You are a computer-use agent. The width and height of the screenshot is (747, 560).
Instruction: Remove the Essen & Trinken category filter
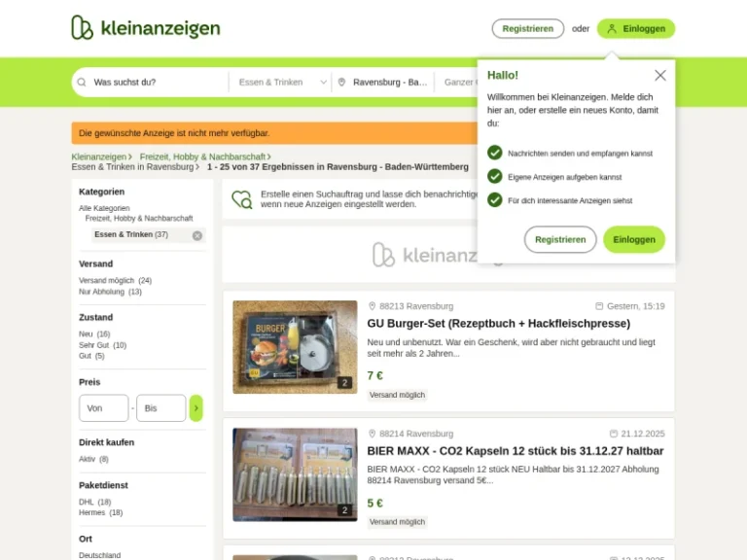[197, 235]
